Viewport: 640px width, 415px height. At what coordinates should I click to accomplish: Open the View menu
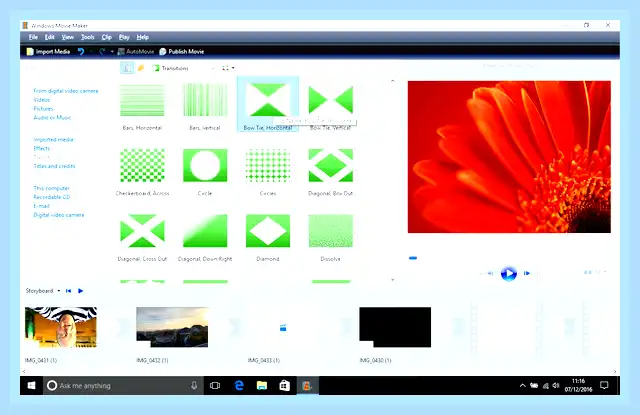(67, 37)
